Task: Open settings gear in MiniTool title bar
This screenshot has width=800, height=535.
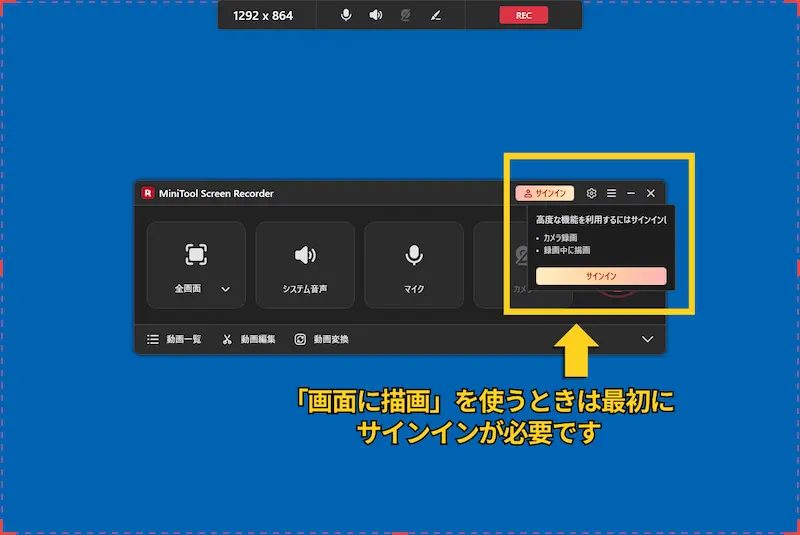Action: coord(591,193)
